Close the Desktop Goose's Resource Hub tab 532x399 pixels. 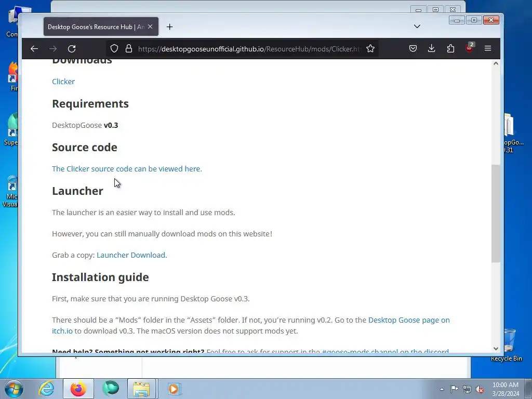pyautogui.click(x=150, y=26)
